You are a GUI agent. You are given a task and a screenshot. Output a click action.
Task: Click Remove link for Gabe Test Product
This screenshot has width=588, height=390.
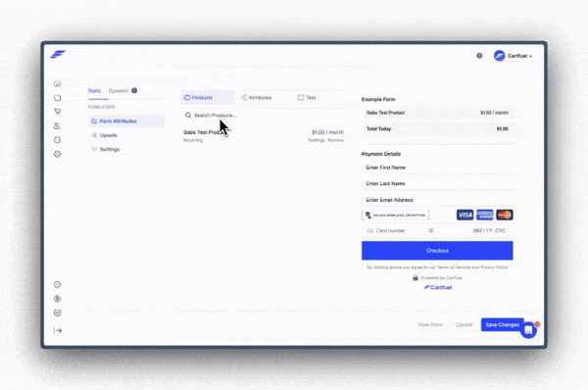335,140
